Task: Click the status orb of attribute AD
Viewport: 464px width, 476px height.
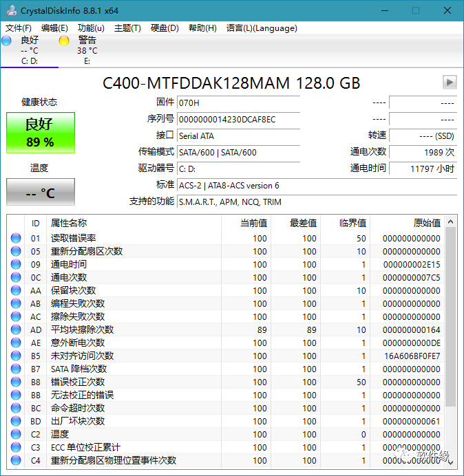Action: [16, 329]
